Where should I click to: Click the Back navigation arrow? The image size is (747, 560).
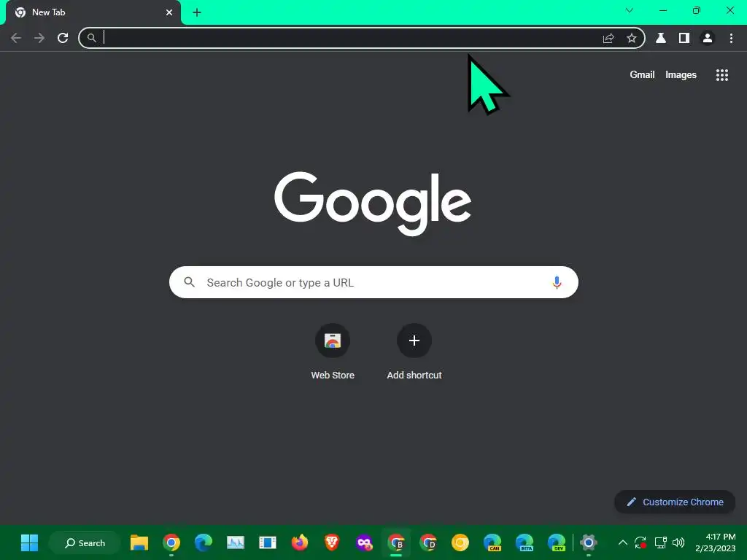(x=16, y=38)
